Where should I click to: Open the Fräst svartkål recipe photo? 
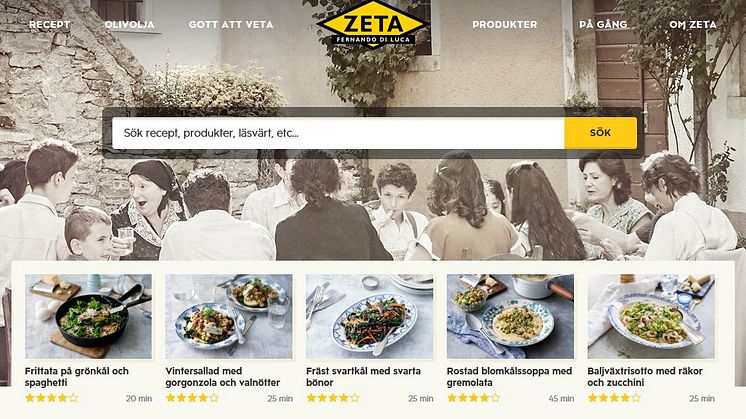pyautogui.click(x=370, y=316)
